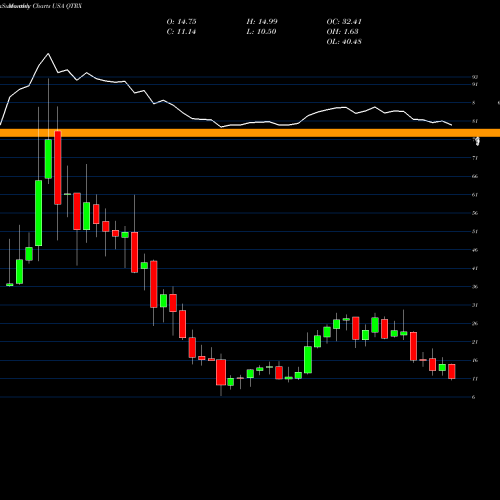This screenshot has height=500, width=500.
Task: Click the 71 price axis label
Action: click(475, 158)
